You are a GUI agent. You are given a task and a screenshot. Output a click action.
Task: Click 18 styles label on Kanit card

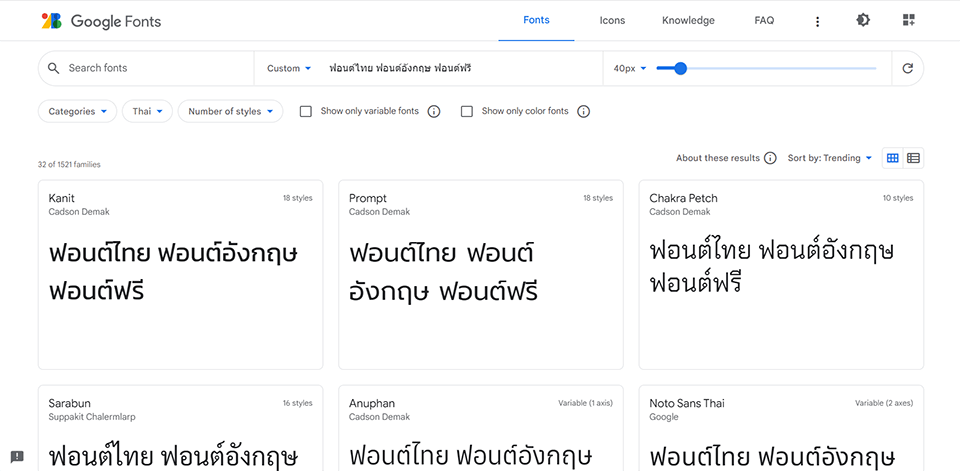pos(298,198)
